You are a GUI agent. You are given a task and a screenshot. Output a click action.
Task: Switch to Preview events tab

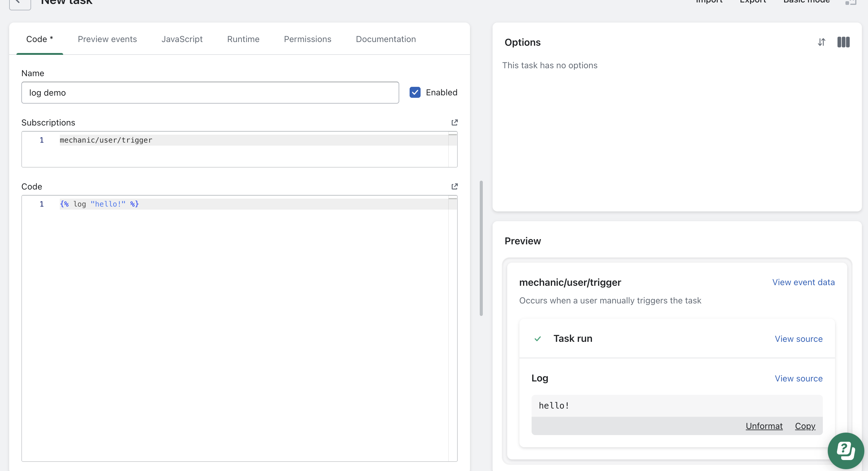pyautogui.click(x=107, y=39)
